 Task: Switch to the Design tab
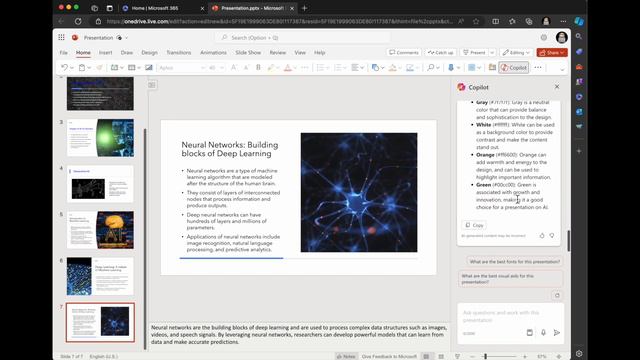(x=149, y=53)
